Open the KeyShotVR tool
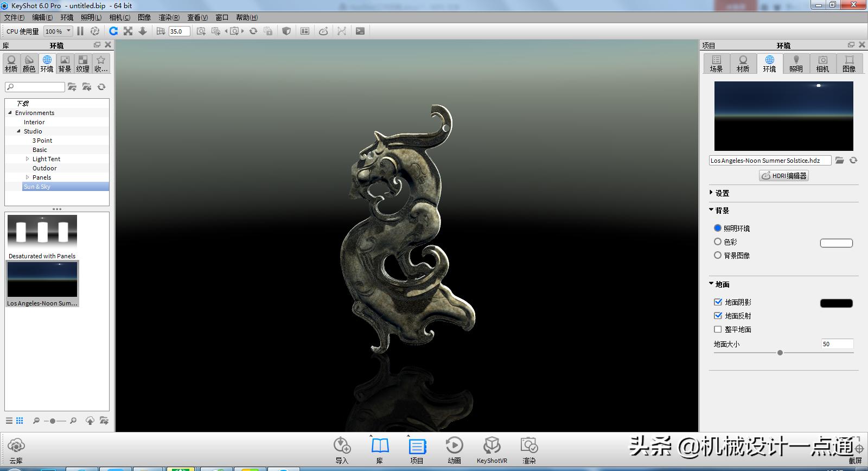The width and height of the screenshot is (868, 471). click(492, 447)
